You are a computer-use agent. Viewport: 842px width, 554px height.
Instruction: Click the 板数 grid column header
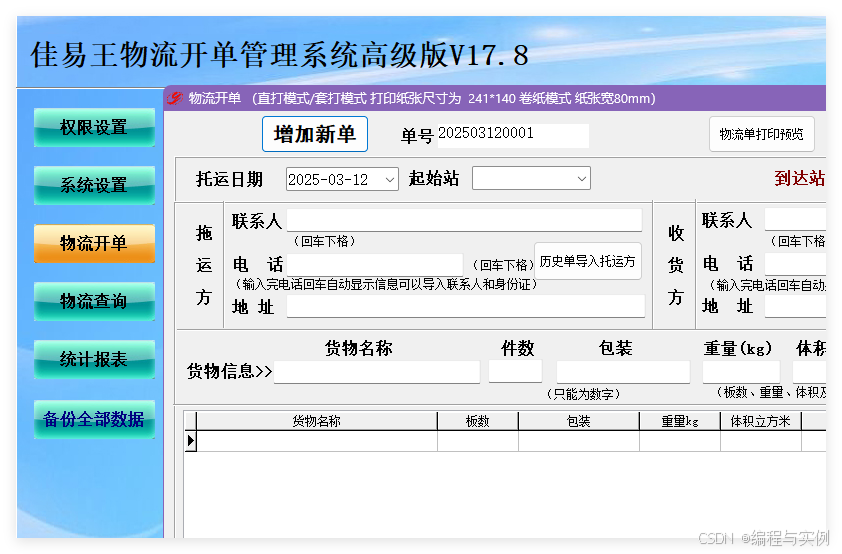pos(478,421)
